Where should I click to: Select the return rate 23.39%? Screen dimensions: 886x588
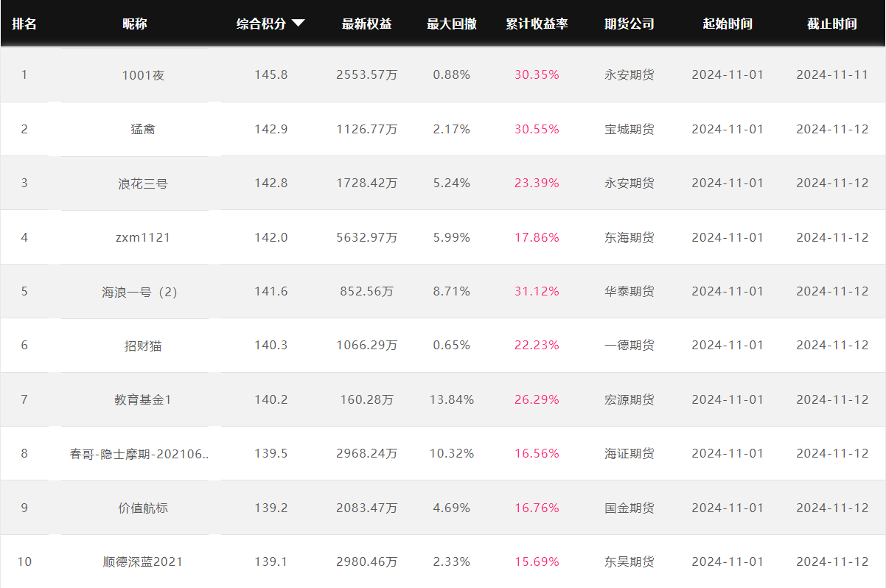pos(537,183)
